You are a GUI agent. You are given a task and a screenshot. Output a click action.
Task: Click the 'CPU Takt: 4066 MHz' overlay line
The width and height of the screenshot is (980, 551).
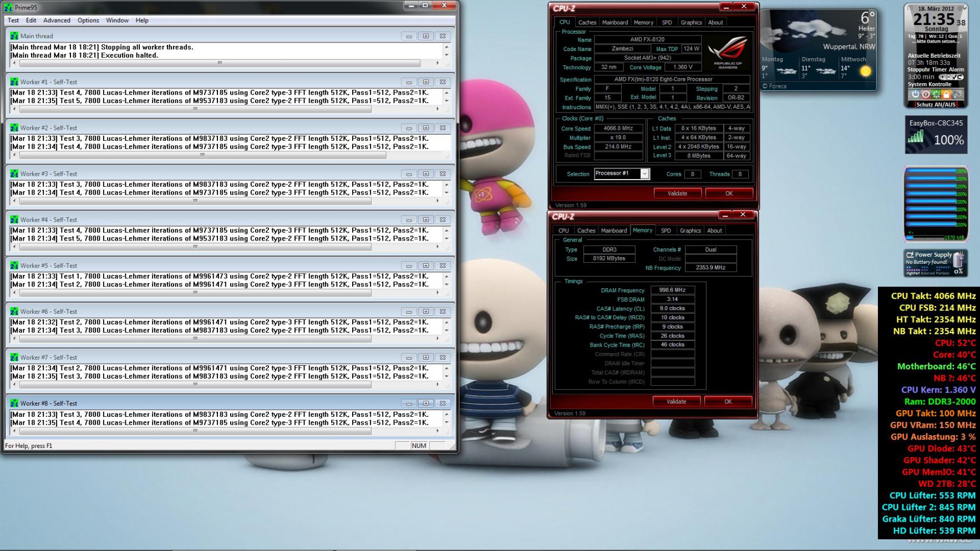click(x=933, y=296)
